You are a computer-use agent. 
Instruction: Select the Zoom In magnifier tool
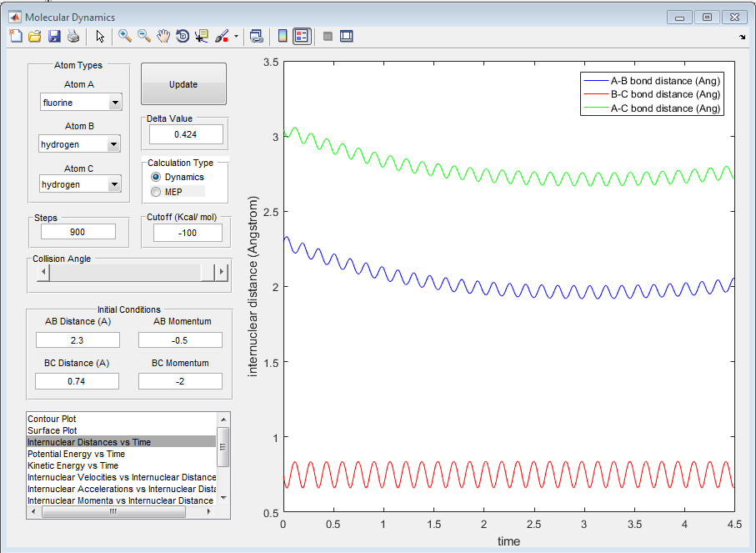pos(125,36)
